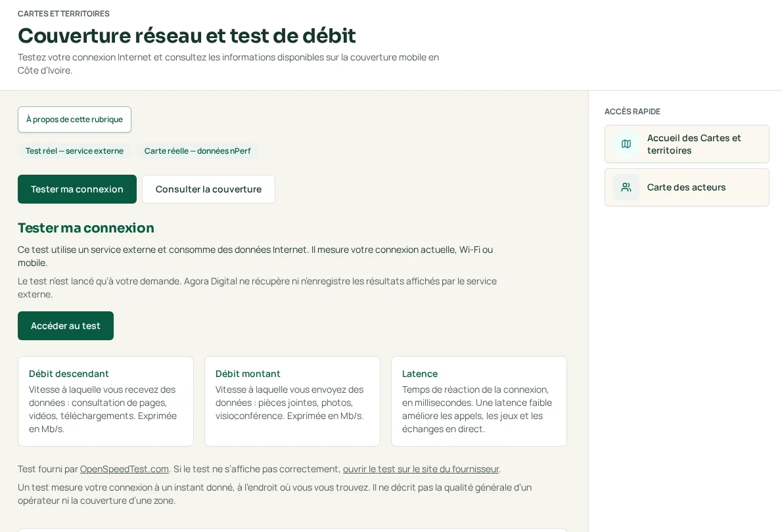Click the 'Débit montant' card title
Viewport: 782px width, 532px height.
(x=248, y=374)
